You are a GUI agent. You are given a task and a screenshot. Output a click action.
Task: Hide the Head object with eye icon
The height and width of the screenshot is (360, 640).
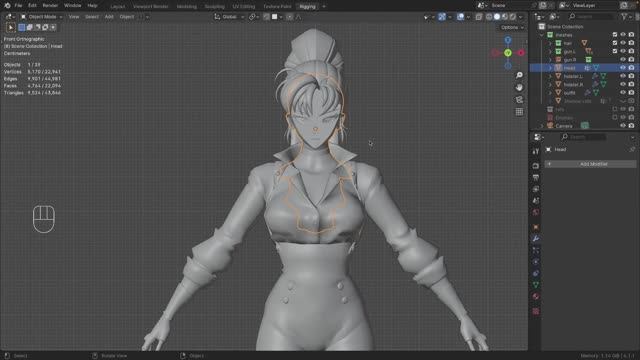(x=623, y=68)
